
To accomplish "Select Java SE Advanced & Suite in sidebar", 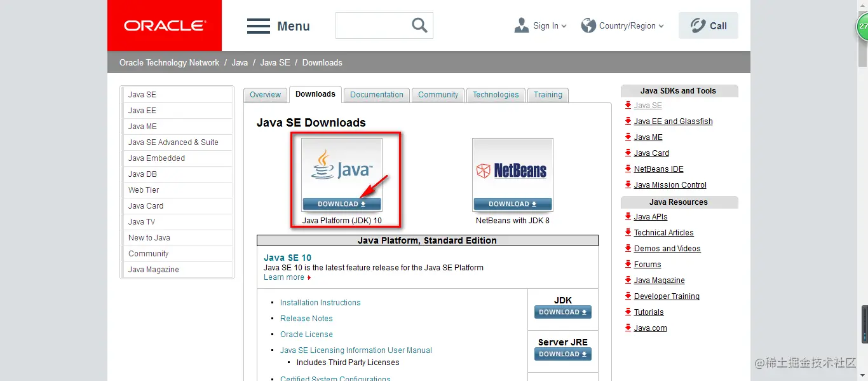I will tap(178, 142).
